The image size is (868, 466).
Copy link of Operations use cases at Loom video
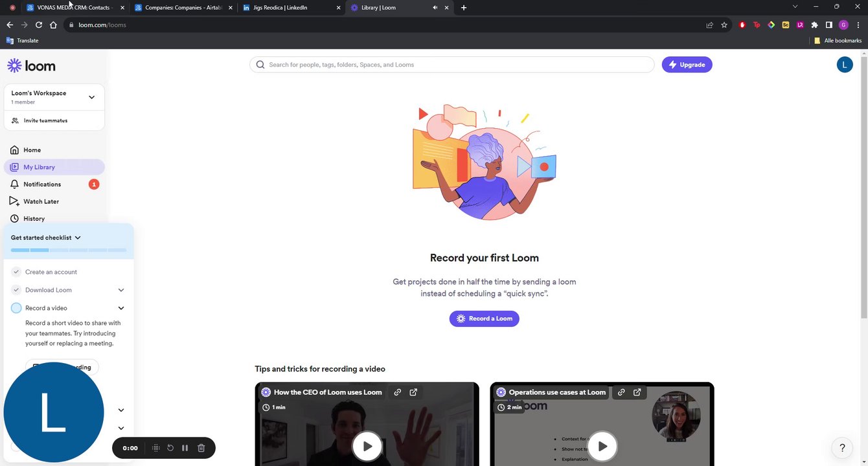pos(621,392)
